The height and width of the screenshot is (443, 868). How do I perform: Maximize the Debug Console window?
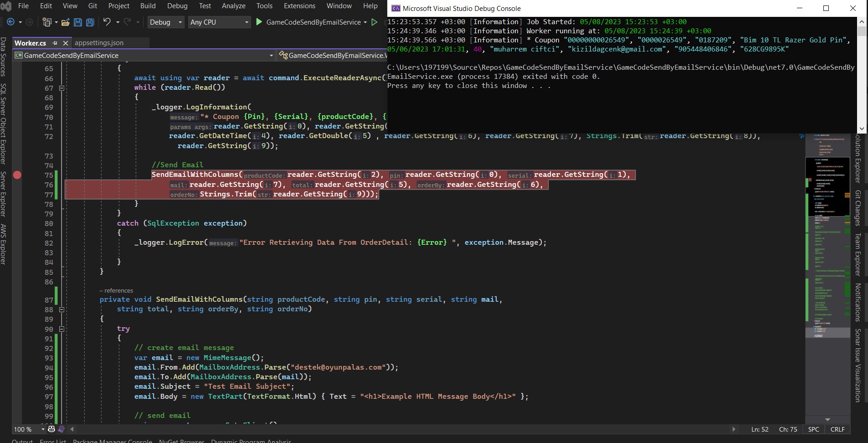(826, 8)
